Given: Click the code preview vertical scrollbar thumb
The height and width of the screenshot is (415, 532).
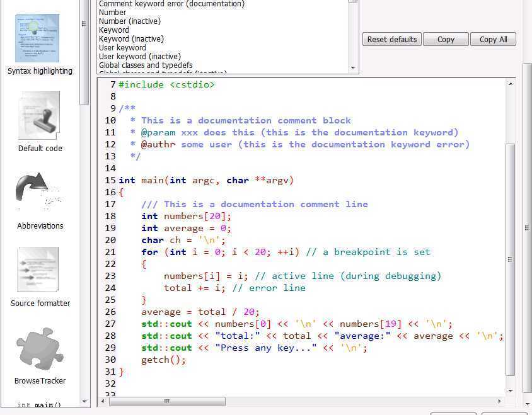Looking at the screenshot, I should click(x=511, y=259).
